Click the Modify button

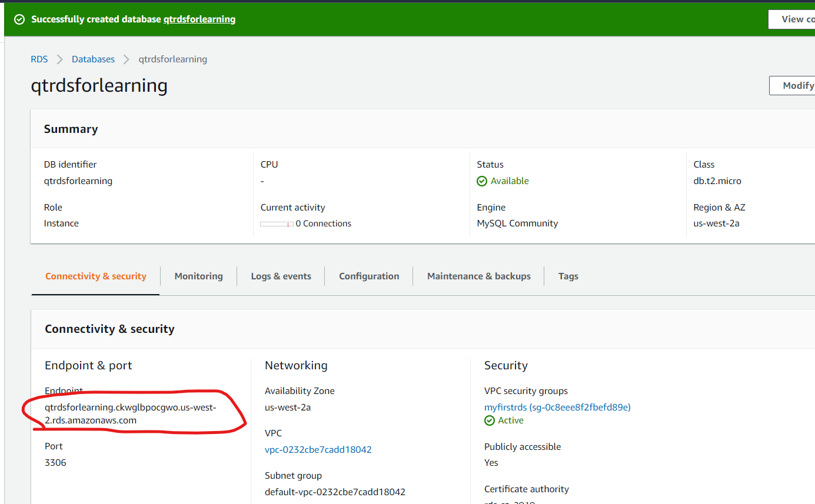tap(792, 85)
